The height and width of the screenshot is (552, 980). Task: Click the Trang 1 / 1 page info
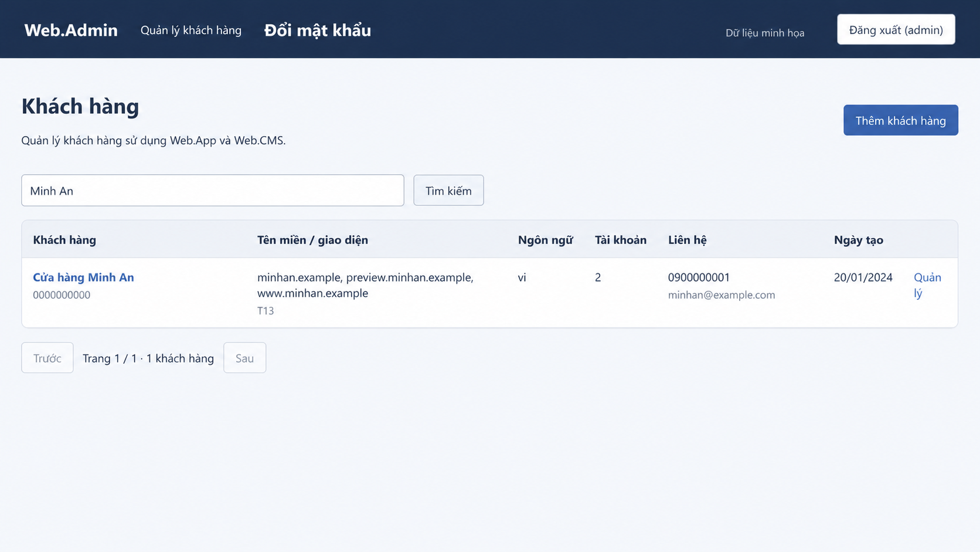point(148,358)
